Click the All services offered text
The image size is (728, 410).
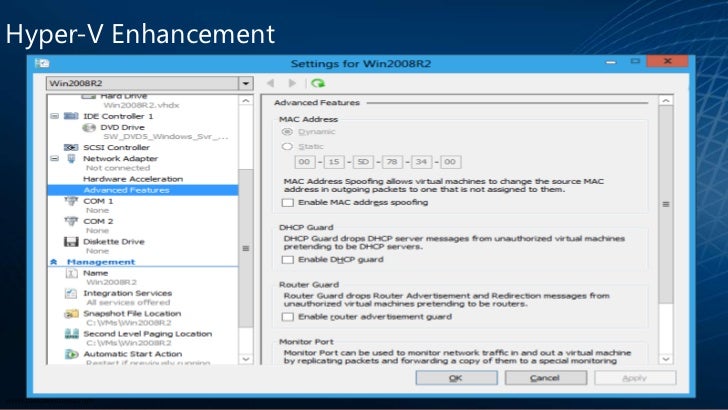128,302
